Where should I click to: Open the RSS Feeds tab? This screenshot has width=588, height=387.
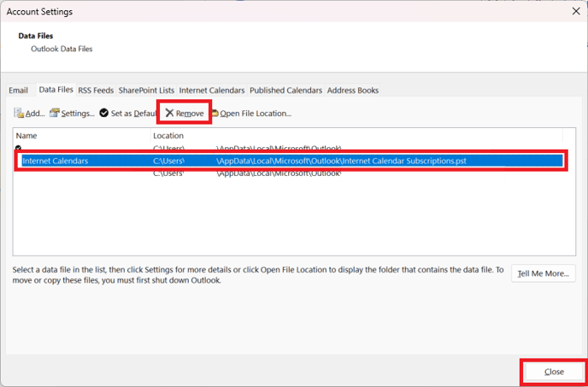[96, 91]
